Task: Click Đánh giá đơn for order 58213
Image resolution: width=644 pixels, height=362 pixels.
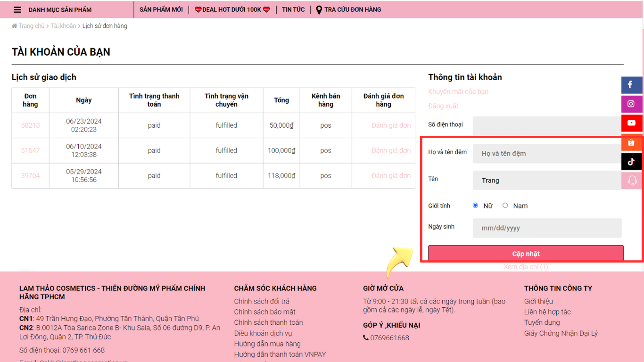Action: [x=391, y=125]
